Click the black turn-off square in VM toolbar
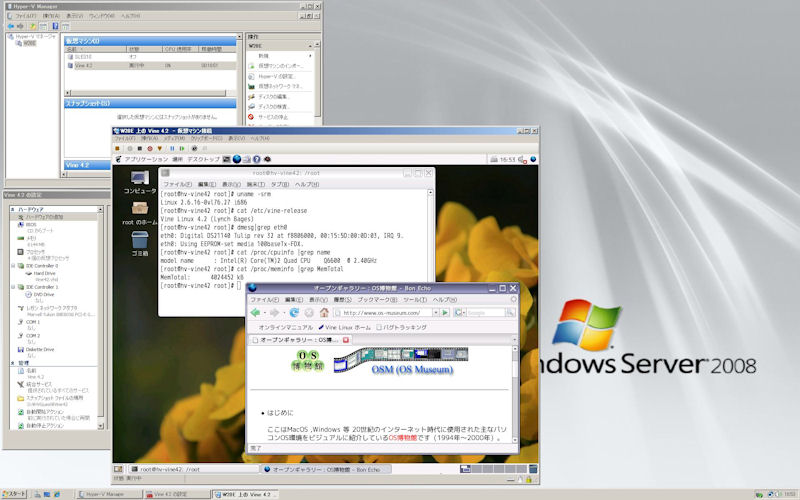The width and height of the screenshot is (800, 500). 139,148
